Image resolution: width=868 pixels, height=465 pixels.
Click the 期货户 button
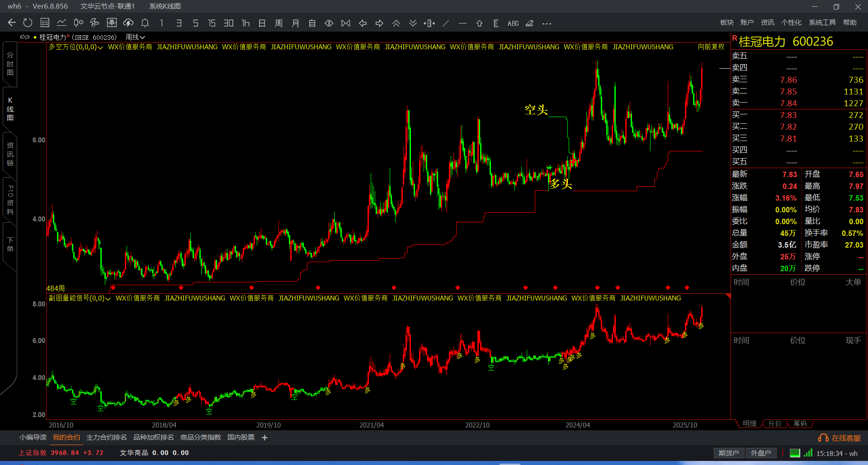click(x=728, y=453)
